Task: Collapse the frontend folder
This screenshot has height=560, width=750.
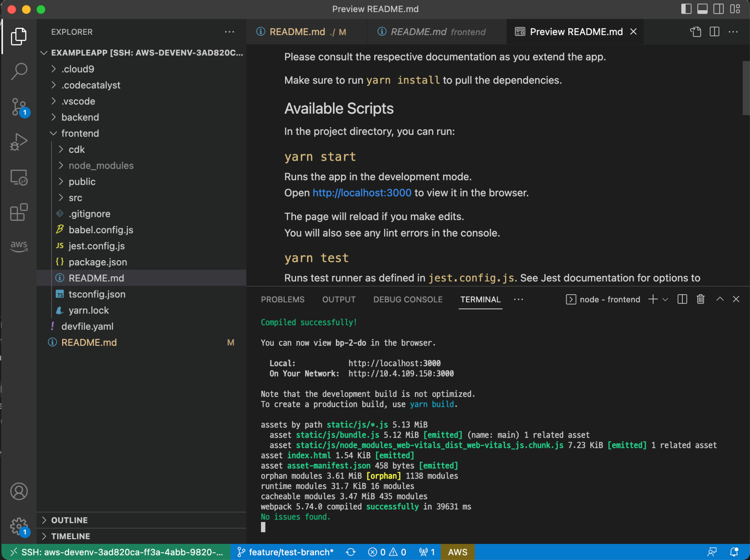Action: [80, 133]
